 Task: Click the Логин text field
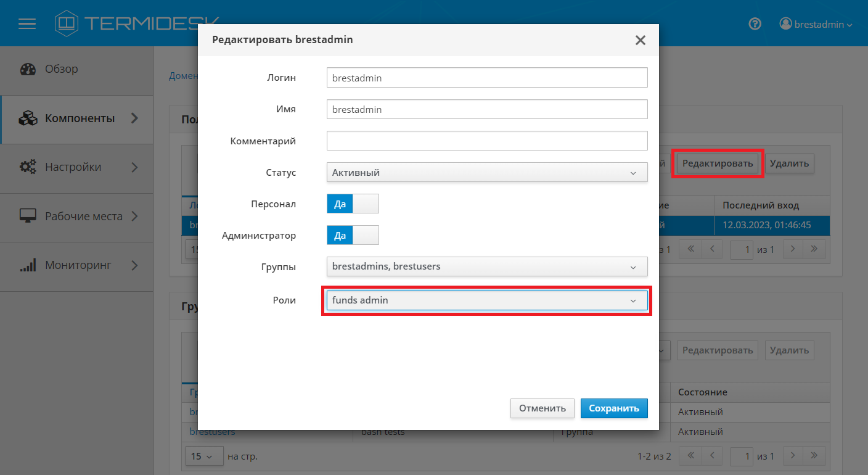click(x=487, y=78)
